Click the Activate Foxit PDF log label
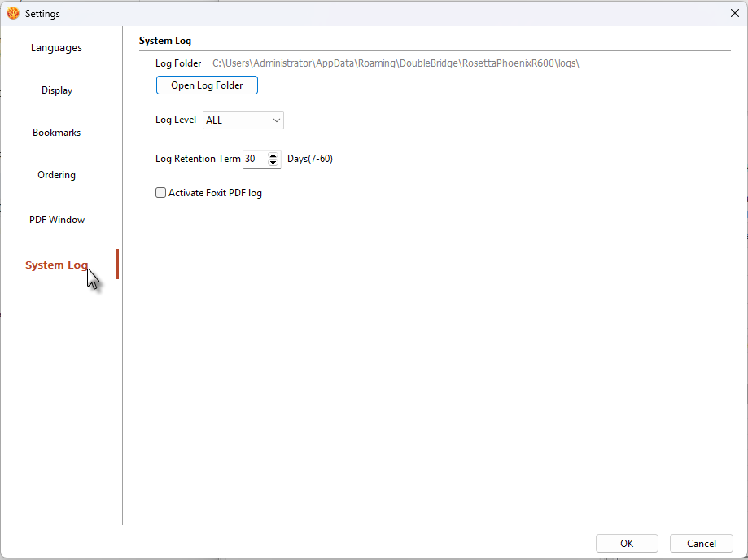This screenshot has height=560, width=748. [x=215, y=193]
